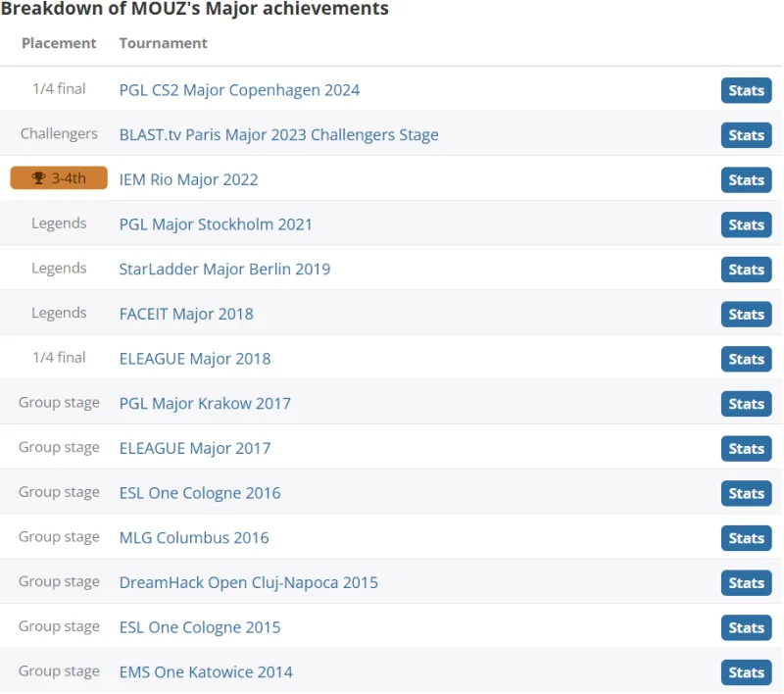
Task: Click Group stage placement for ELEAGUE 2017
Action: pos(59,447)
